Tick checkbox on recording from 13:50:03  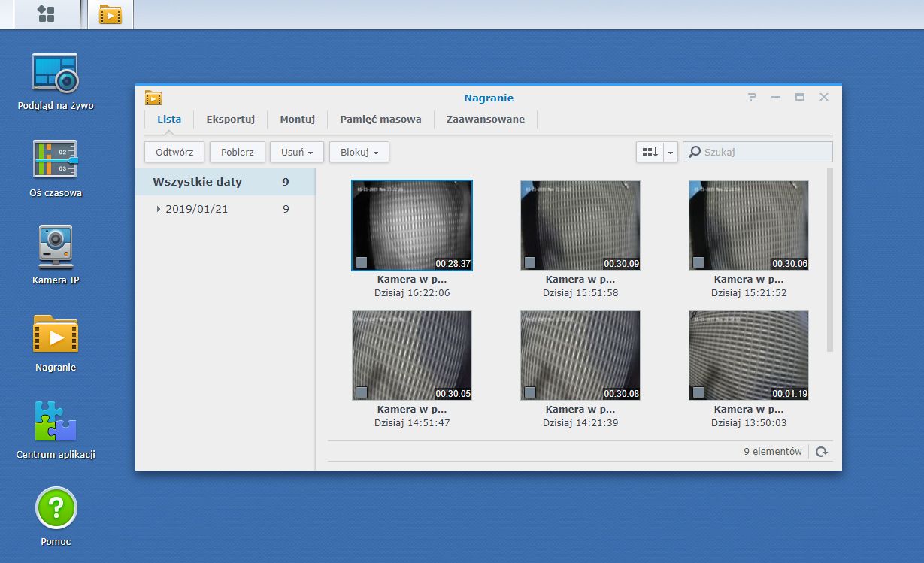pyautogui.click(x=698, y=392)
